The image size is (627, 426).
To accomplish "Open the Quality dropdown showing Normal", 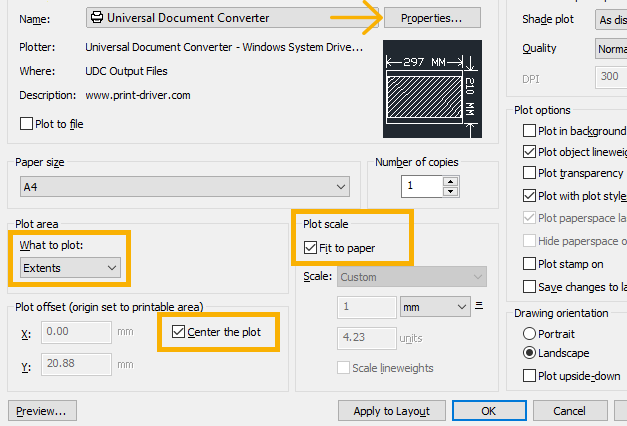I will (611, 48).
